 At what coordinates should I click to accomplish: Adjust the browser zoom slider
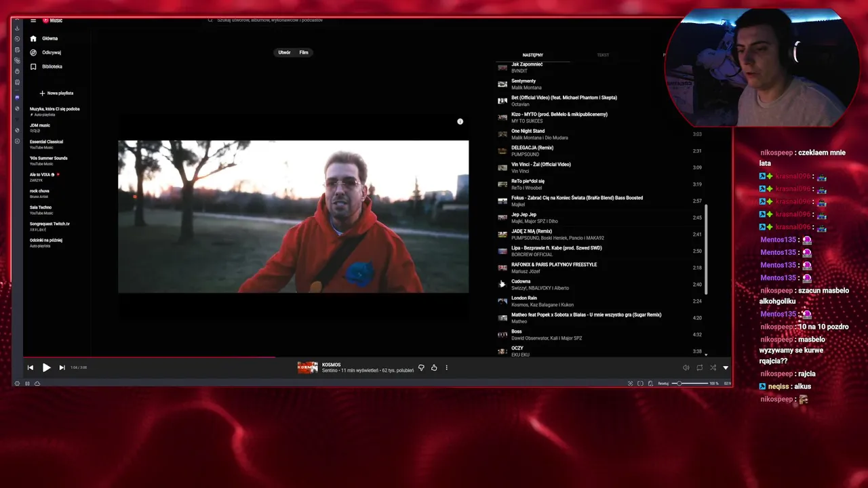pyautogui.click(x=690, y=384)
